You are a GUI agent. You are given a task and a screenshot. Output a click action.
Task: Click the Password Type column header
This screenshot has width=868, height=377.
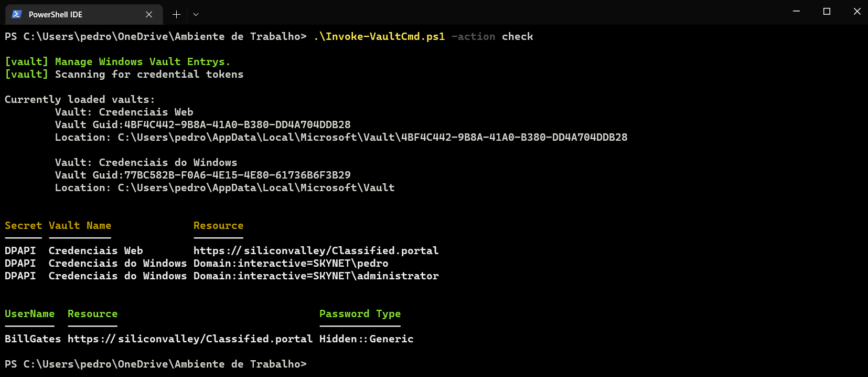(360, 313)
